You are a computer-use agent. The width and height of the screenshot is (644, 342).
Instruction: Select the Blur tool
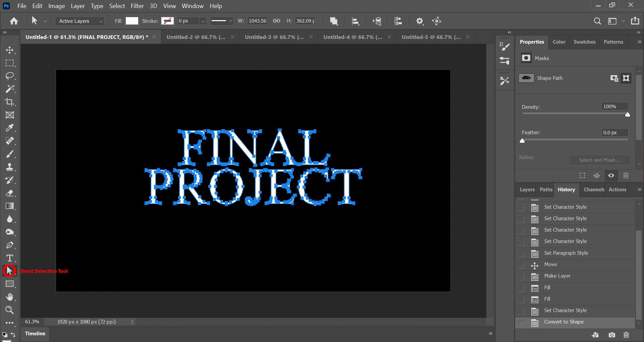(9, 219)
